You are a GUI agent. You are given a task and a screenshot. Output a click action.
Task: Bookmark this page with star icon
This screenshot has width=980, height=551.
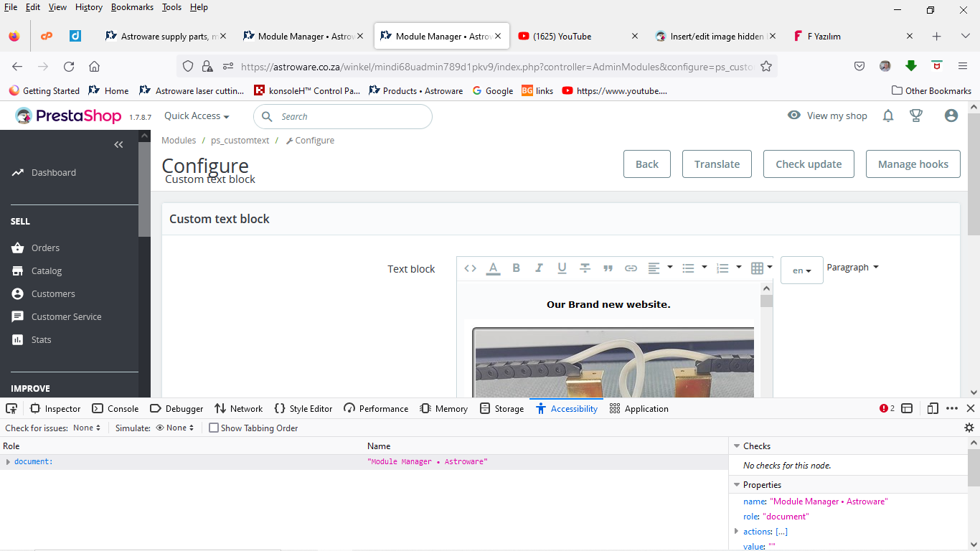tap(766, 66)
